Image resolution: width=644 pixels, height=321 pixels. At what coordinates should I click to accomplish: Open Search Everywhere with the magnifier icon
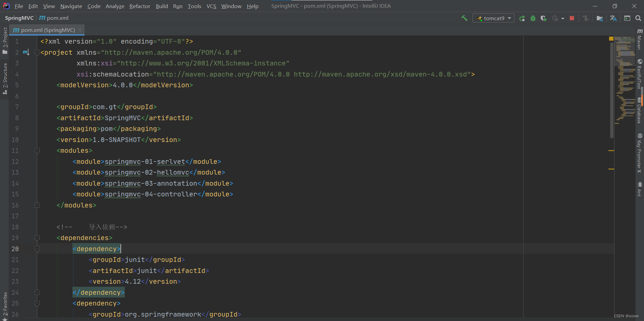pos(638,18)
